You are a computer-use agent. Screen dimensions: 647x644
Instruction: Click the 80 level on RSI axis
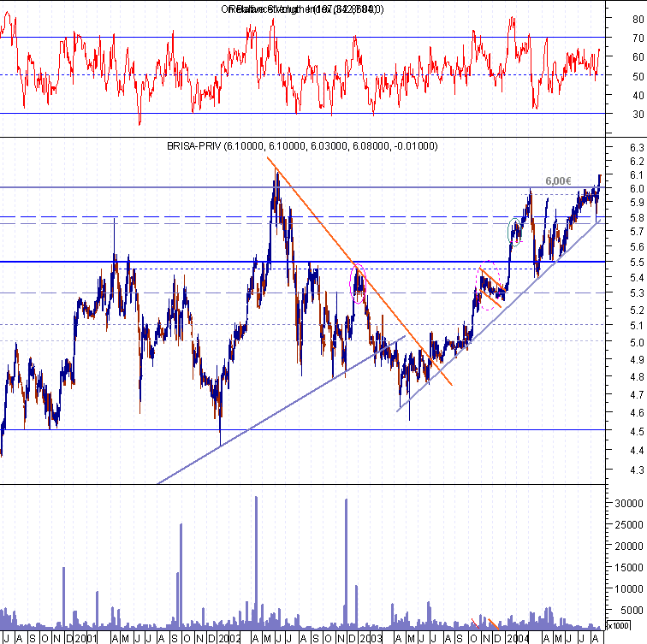[x=638, y=19]
